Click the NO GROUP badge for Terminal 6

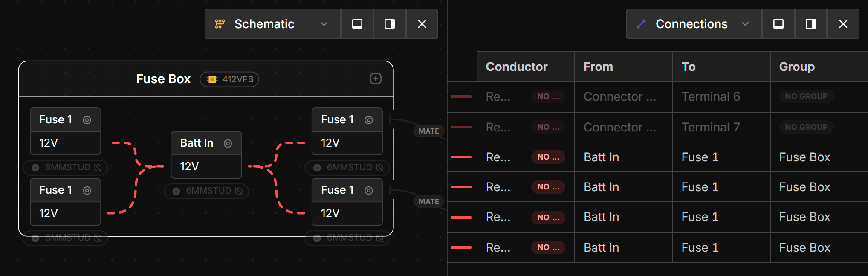click(x=806, y=96)
